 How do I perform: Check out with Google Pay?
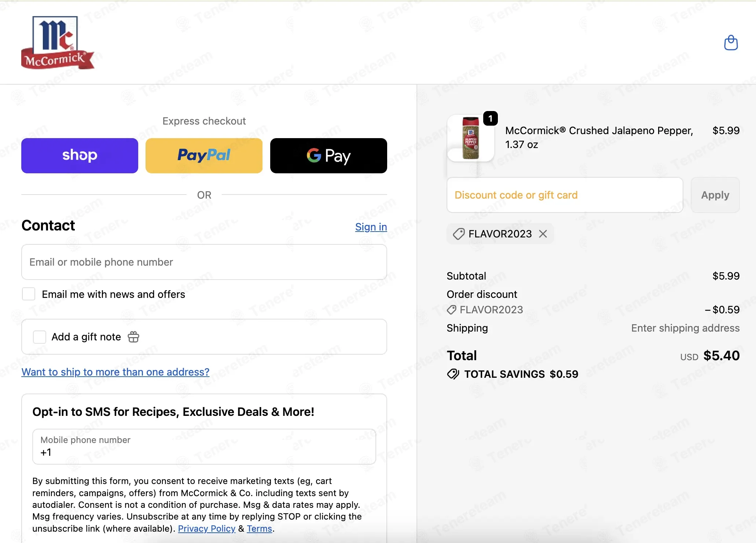[x=329, y=155]
